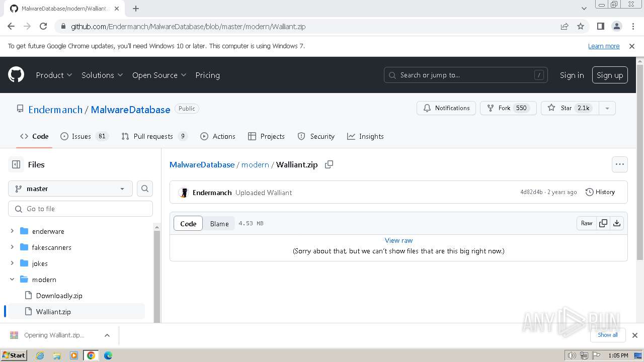Collapse the Files side panel icon
This screenshot has height=362, width=644.
point(16,164)
